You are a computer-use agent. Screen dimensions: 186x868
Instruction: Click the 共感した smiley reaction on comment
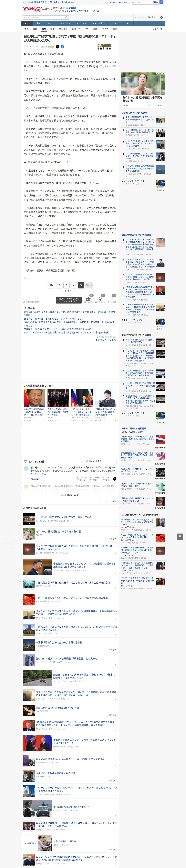(81, 479)
